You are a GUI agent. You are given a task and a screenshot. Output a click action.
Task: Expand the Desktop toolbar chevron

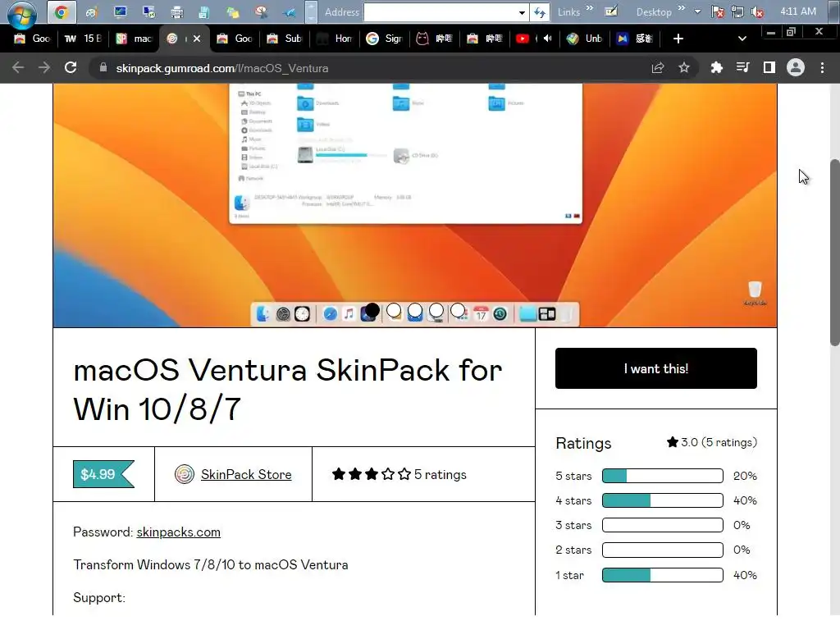tap(682, 8)
